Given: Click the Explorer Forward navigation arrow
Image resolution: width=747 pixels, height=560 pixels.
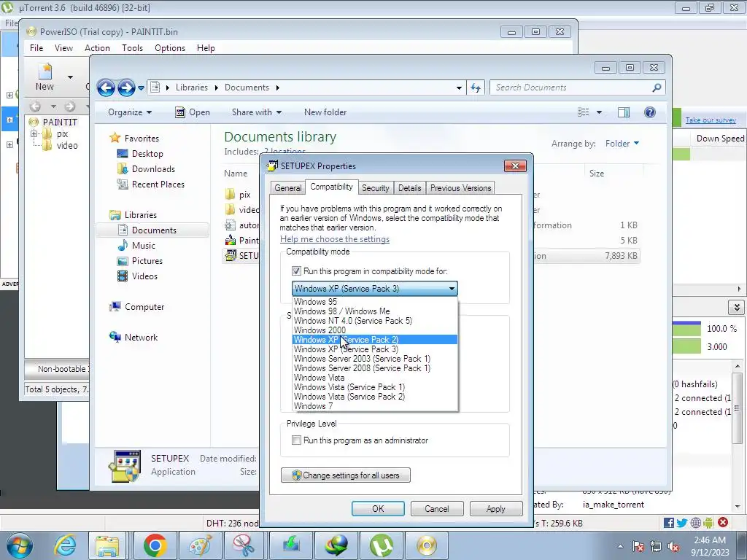Looking at the screenshot, I should pos(126,87).
